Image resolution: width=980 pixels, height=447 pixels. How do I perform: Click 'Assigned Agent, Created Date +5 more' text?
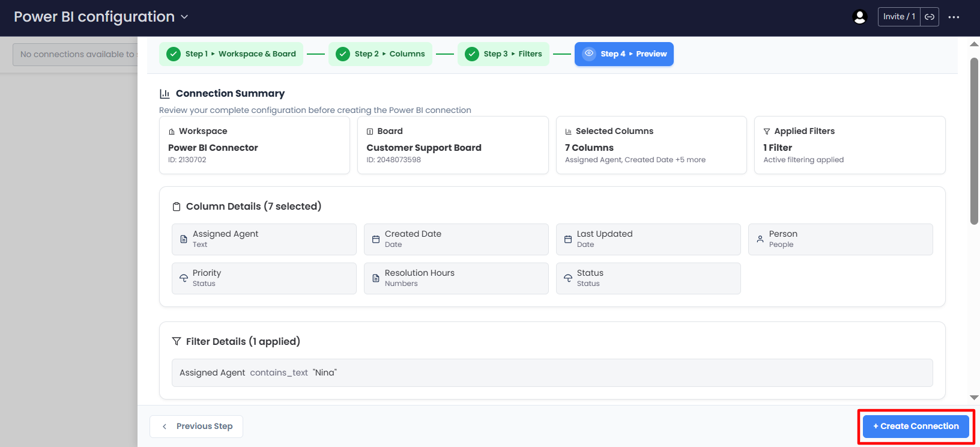coord(635,160)
